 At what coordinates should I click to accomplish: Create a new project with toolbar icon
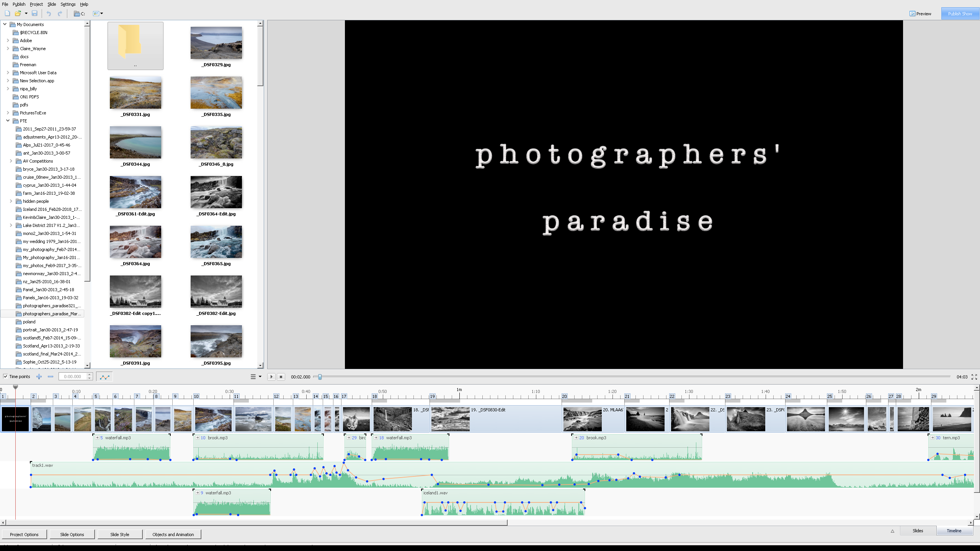click(x=7, y=13)
